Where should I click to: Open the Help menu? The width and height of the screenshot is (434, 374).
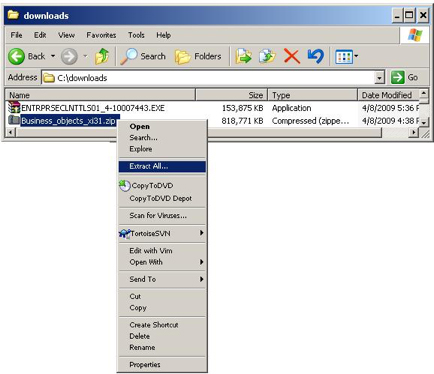coord(163,35)
